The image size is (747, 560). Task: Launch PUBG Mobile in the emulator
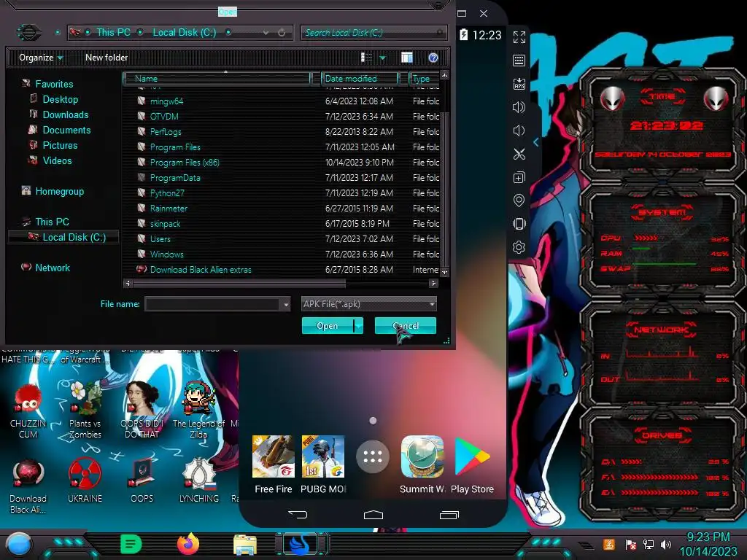point(323,464)
